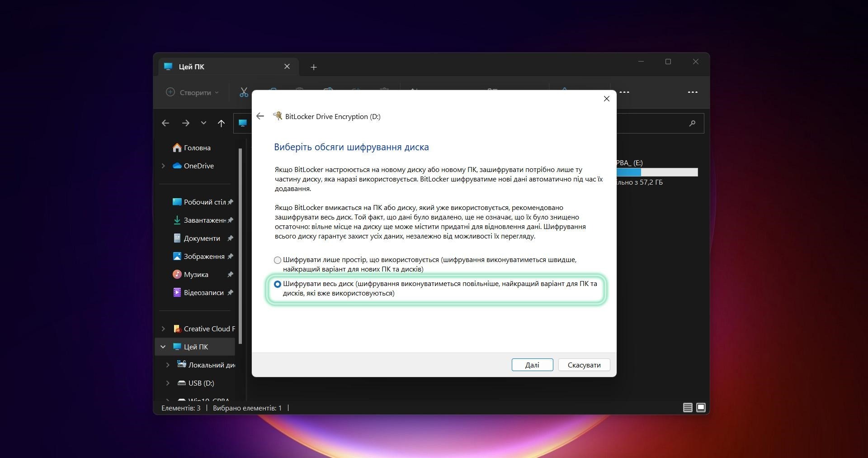
Task: Click the Up directory arrow in Explorer
Action: [x=221, y=123]
